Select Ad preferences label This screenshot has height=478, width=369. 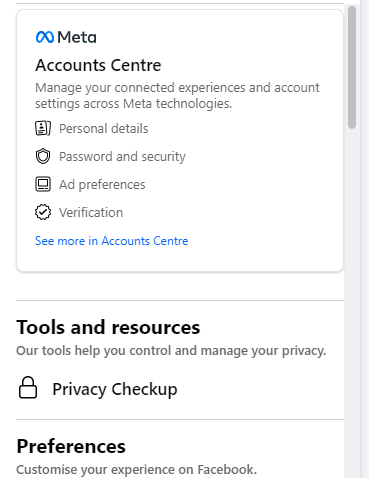[x=102, y=185]
